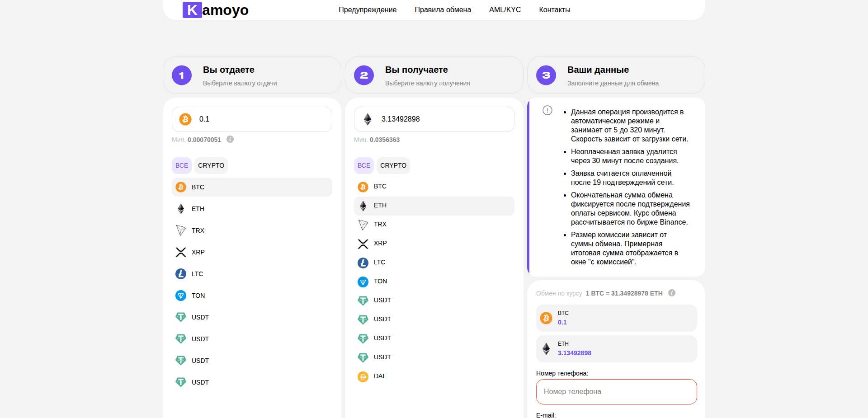Switch to the ВСЕ filter in the receive column
The height and width of the screenshot is (418, 868).
click(363, 165)
